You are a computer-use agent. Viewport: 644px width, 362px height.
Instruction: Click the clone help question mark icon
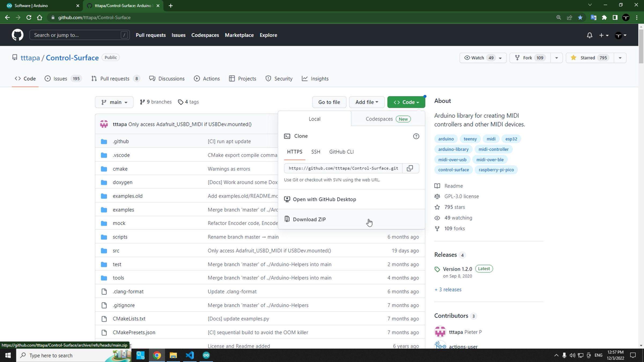coord(416,136)
